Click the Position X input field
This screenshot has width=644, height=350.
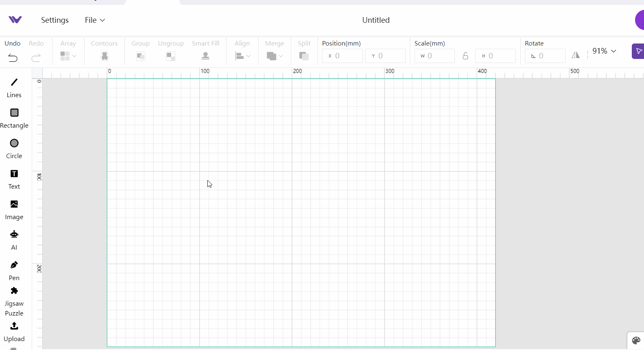(342, 56)
